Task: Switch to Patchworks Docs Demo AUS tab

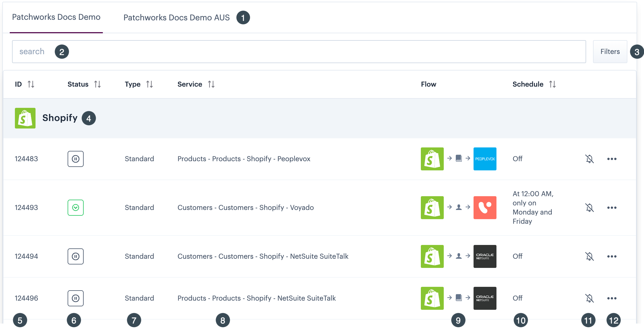Action: [176, 17]
